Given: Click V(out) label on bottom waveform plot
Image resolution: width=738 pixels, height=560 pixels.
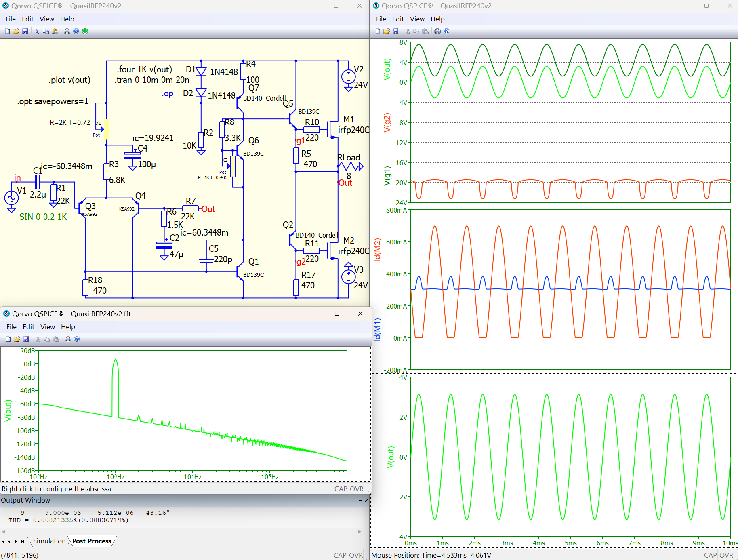Looking at the screenshot, I should pos(390,457).
